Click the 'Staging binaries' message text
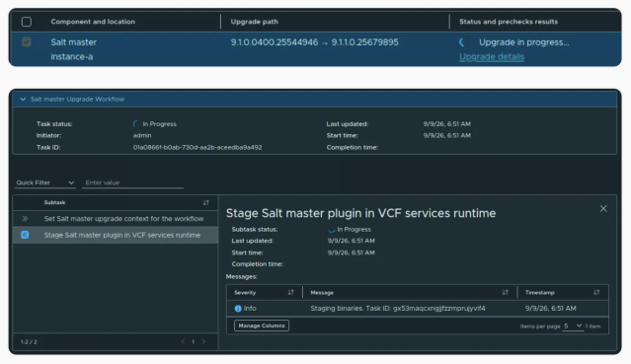This screenshot has width=631, height=364. pos(398,308)
